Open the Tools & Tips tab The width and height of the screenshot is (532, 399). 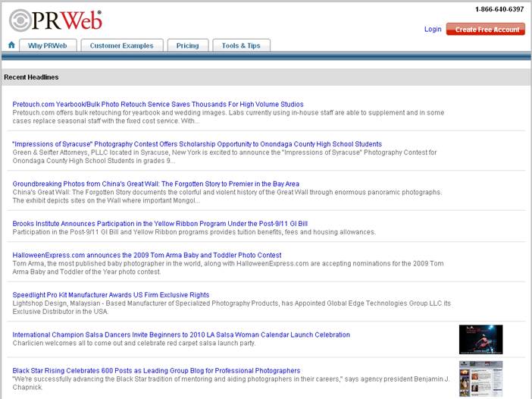coord(241,46)
